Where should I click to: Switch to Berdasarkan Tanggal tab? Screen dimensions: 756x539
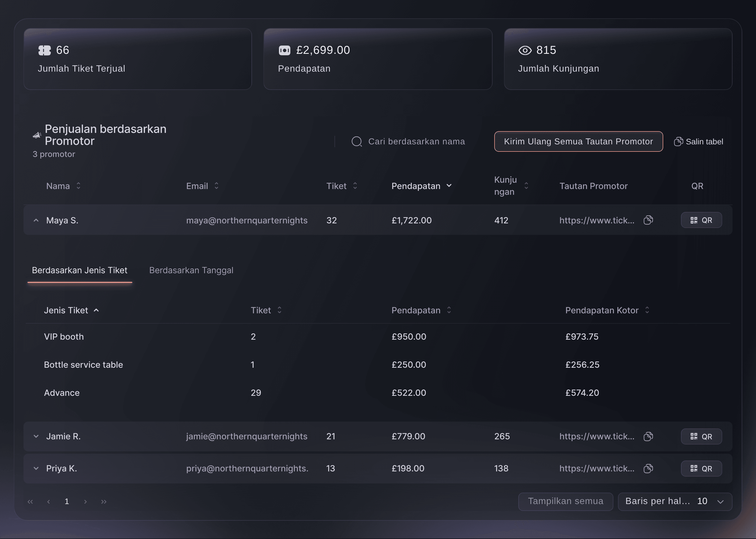(x=191, y=270)
